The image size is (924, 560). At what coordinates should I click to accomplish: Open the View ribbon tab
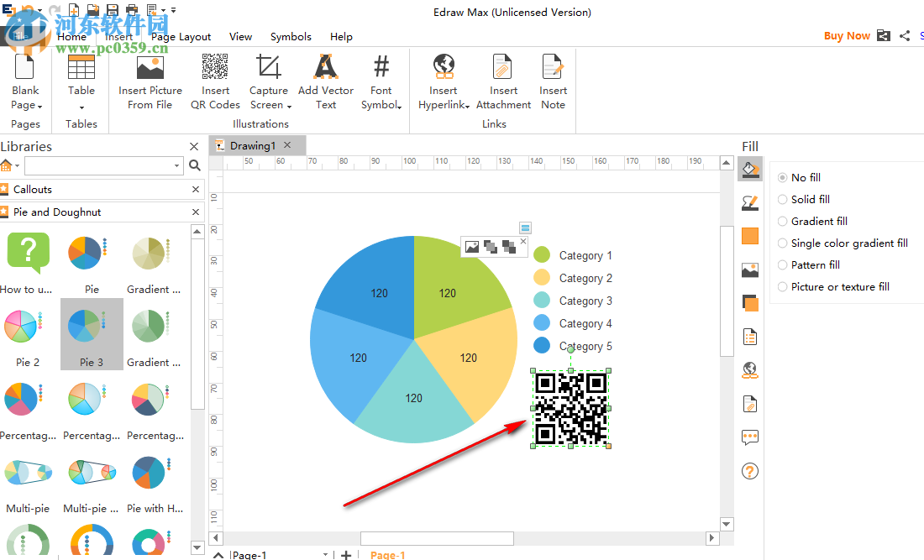tap(240, 36)
